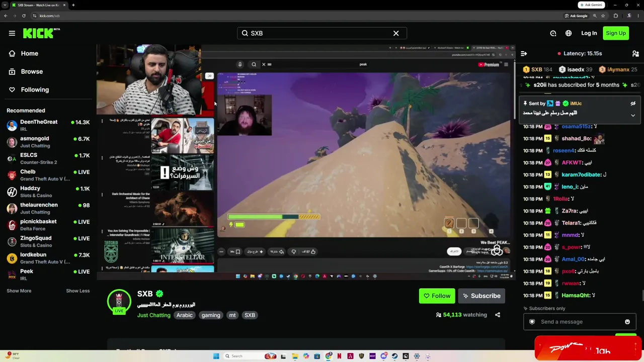Click the Interstellar video thumbnail in stream
The image size is (644, 362).
(x=183, y=246)
